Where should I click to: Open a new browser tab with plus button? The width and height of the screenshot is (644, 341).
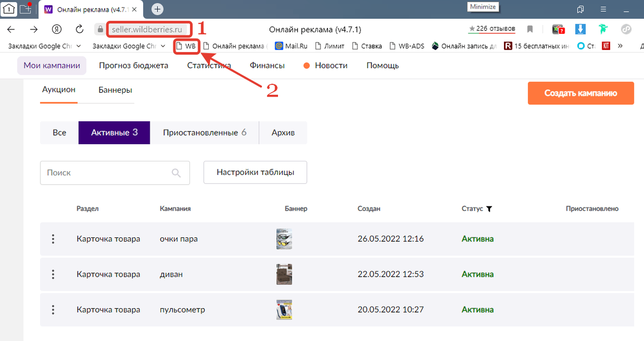[x=157, y=9]
